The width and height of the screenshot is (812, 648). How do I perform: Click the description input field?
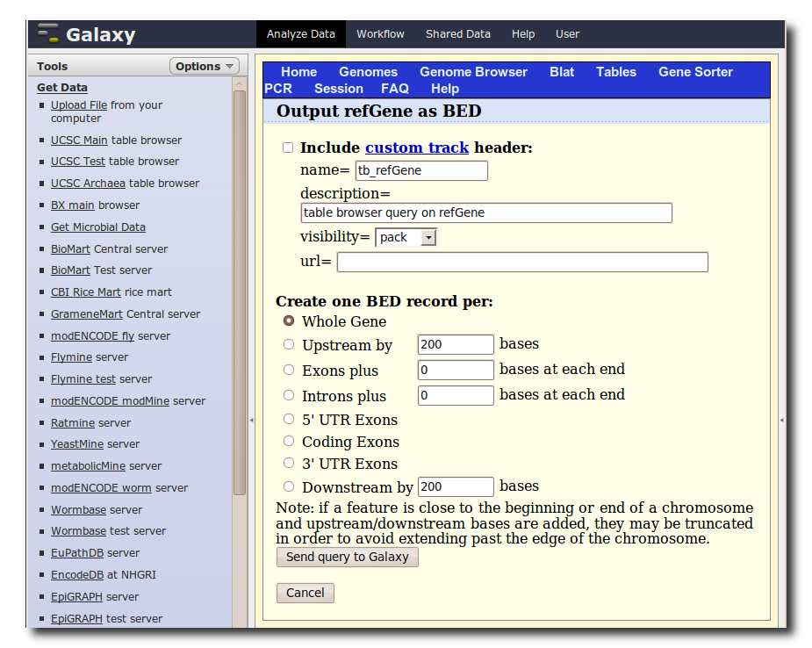486,212
